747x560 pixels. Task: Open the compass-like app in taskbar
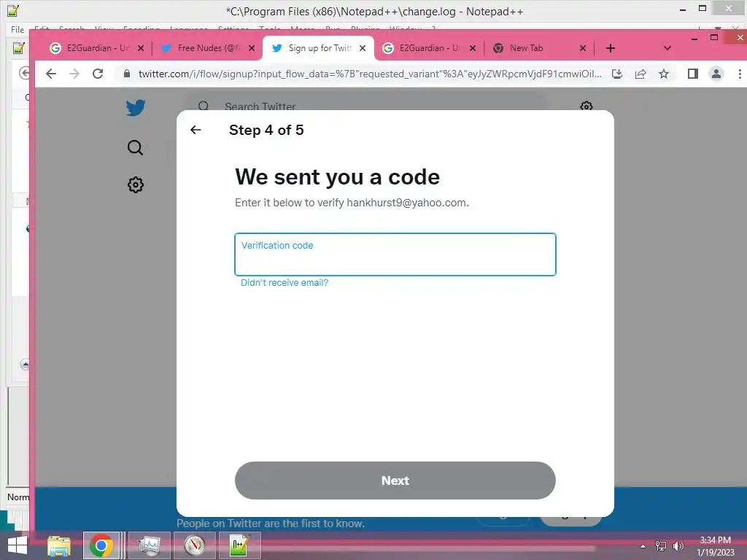[x=194, y=545]
